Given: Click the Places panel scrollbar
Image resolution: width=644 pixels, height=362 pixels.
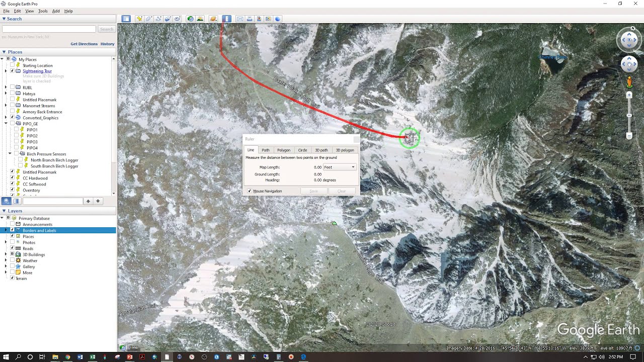Looking at the screenshot, I should pyautogui.click(x=114, y=126).
